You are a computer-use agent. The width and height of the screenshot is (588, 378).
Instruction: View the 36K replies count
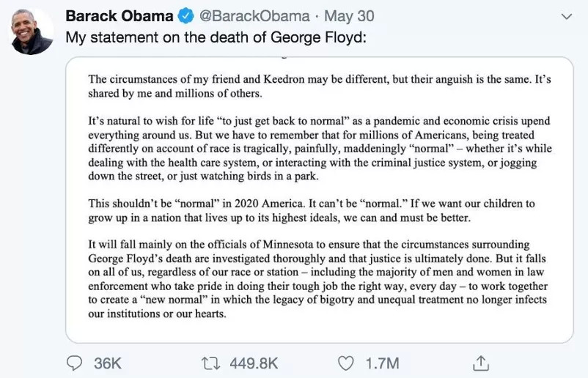(x=107, y=363)
